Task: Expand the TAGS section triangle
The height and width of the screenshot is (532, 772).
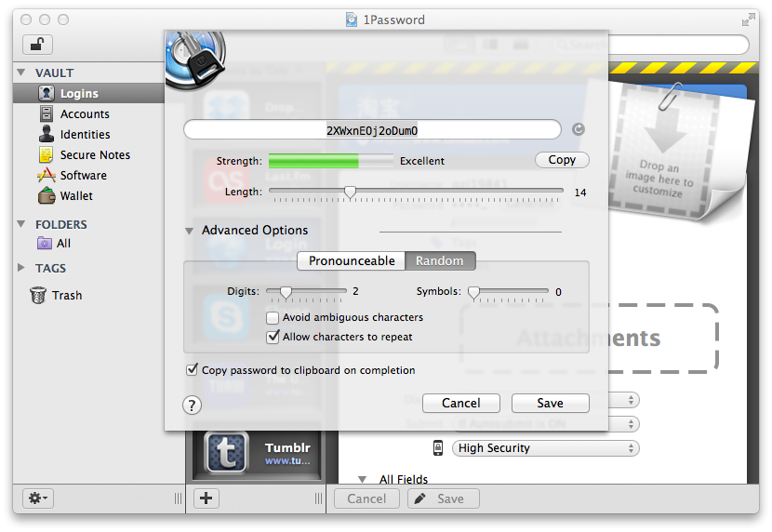Action: click(x=21, y=268)
